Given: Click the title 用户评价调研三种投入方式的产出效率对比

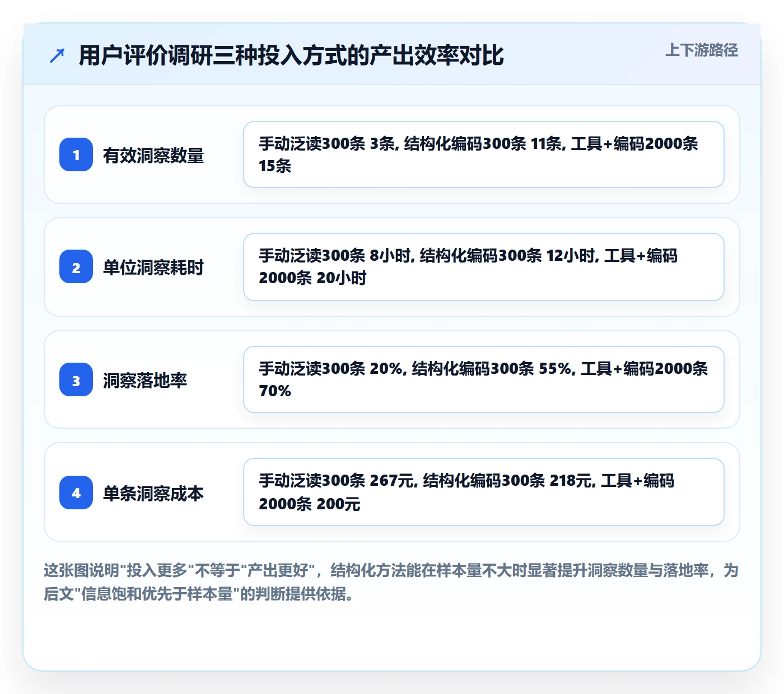Looking at the screenshot, I should 291,55.
